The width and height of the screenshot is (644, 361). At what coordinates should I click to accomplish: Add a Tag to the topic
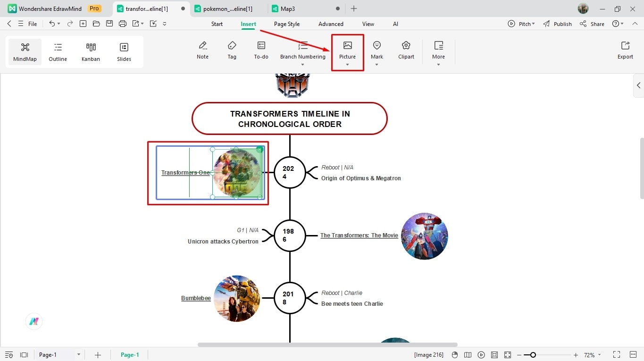coord(232,50)
